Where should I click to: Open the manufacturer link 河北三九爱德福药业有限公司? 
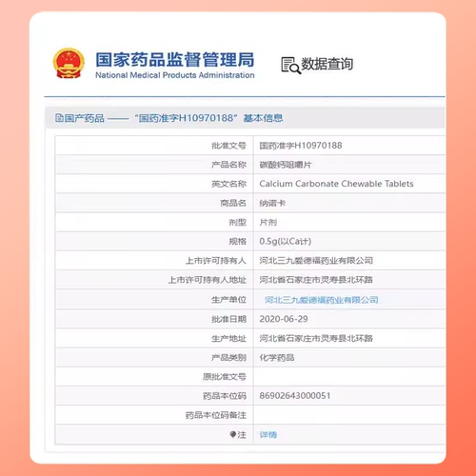pos(322,300)
